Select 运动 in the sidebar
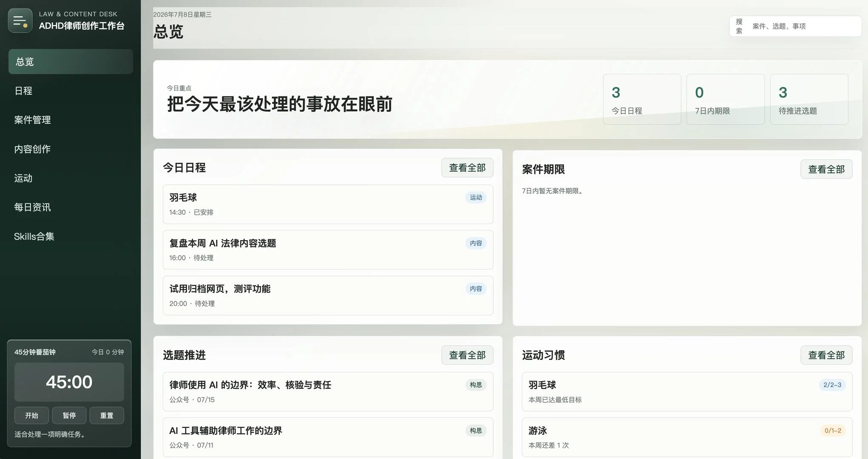The height and width of the screenshot is (459, 868). [x=71, y=178]
